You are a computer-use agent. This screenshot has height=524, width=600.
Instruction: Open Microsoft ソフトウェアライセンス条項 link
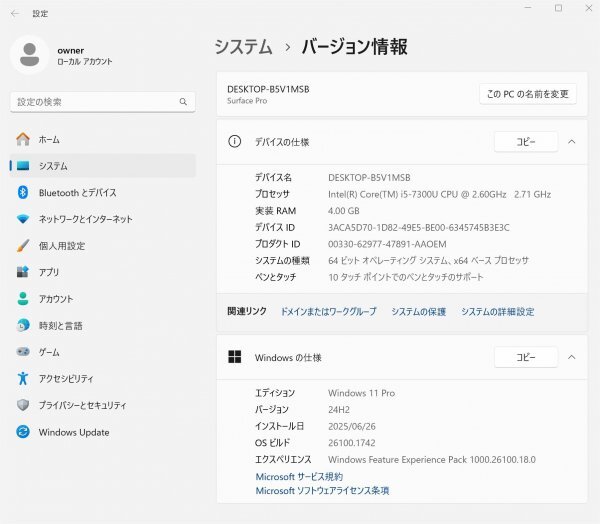tap(322, 490)
